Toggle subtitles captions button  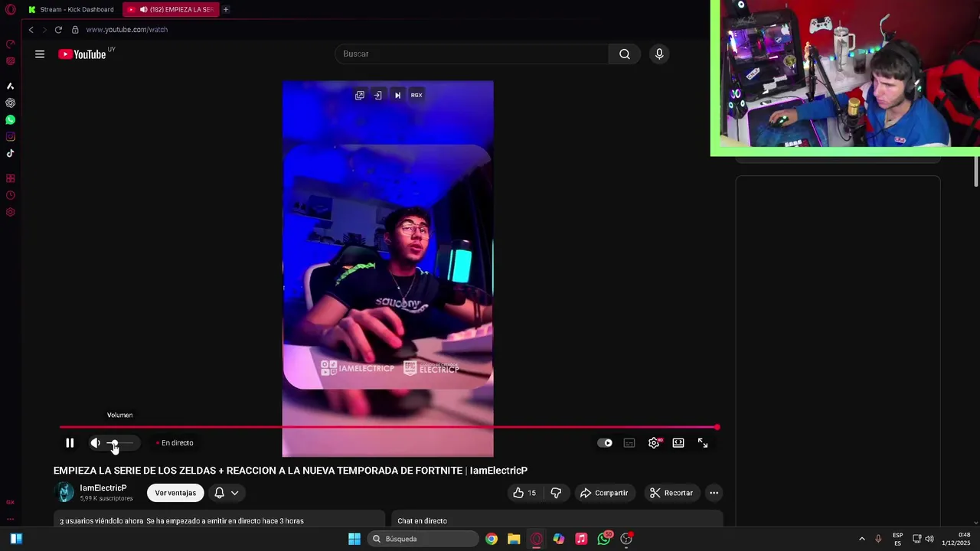click(629, 443)
